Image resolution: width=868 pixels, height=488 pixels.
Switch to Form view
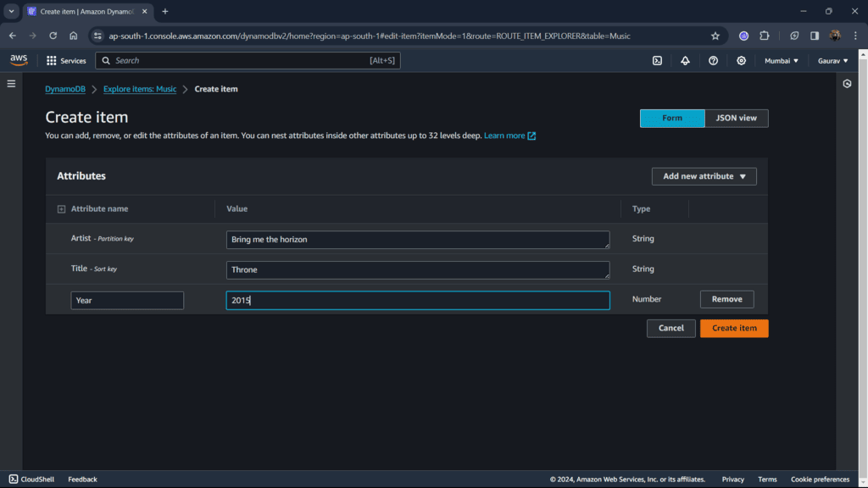click(x=672, y=118)
